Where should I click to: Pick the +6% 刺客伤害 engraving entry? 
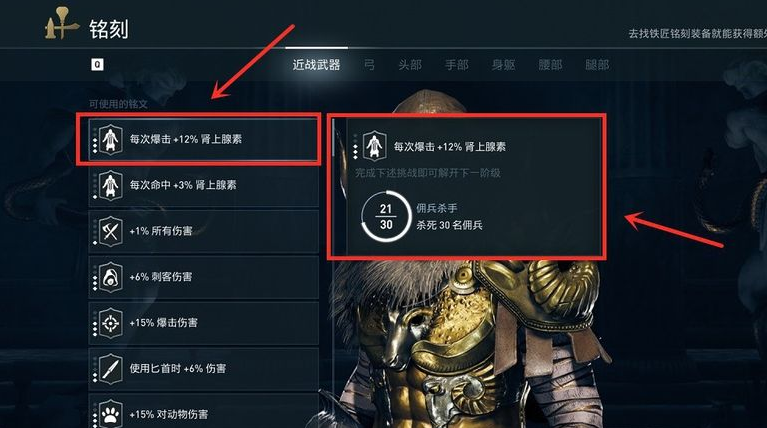point(203,277)
